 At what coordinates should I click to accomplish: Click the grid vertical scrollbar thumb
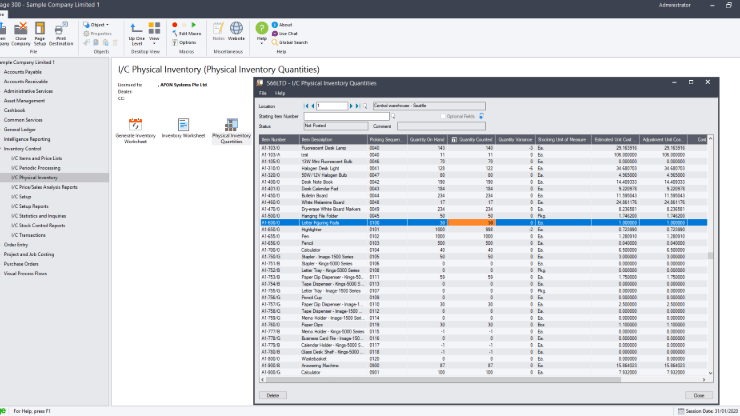[710, 255]
